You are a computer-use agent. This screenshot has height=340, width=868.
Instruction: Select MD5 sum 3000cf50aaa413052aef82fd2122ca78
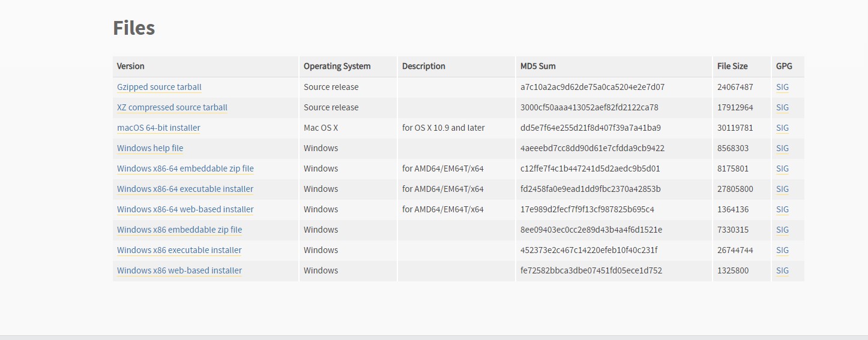tap(589, 107)
